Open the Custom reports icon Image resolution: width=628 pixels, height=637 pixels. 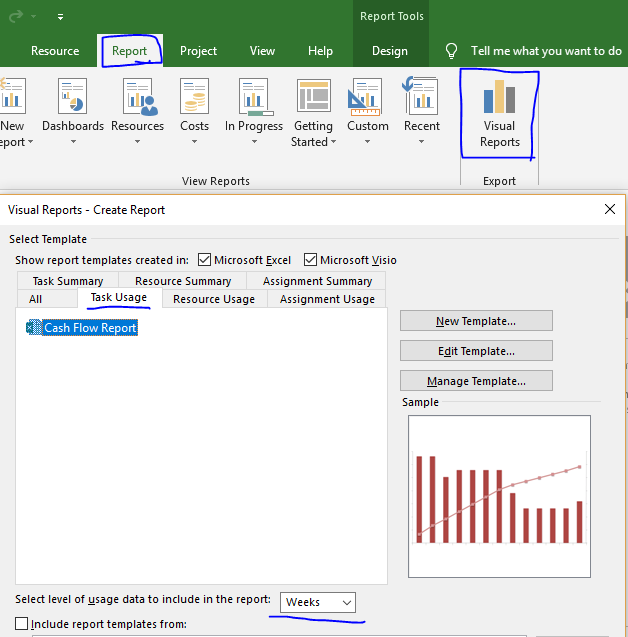coord(368,98)
